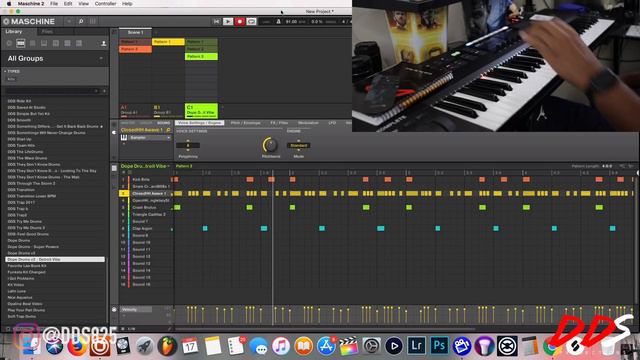Add a new group with plus icon
Image resolution: width=640 pixels, height=360 pixels.
point(222,107)
